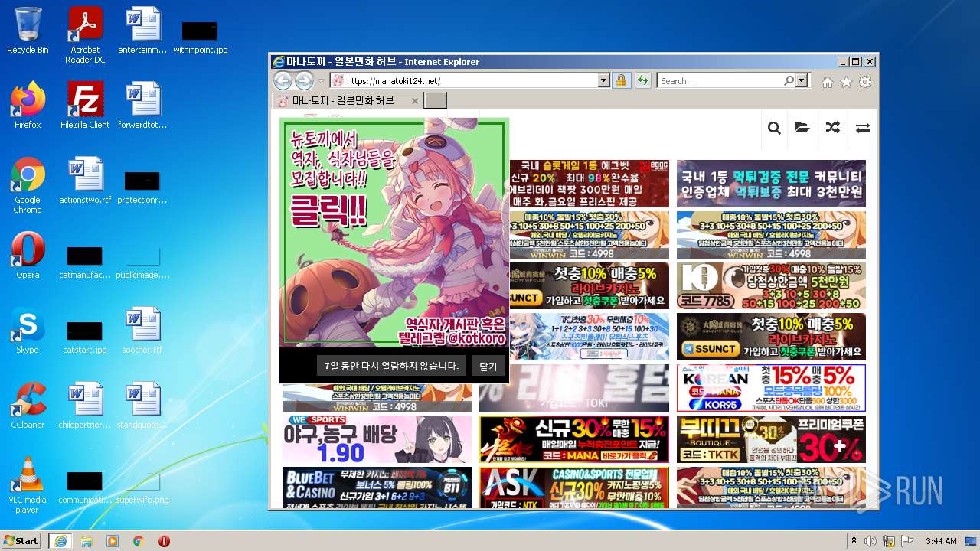Screen dimensions: 980x551
Task: Open the Firefox desktop shortcut
Action: pyautogui.click(x=28, y=106)
